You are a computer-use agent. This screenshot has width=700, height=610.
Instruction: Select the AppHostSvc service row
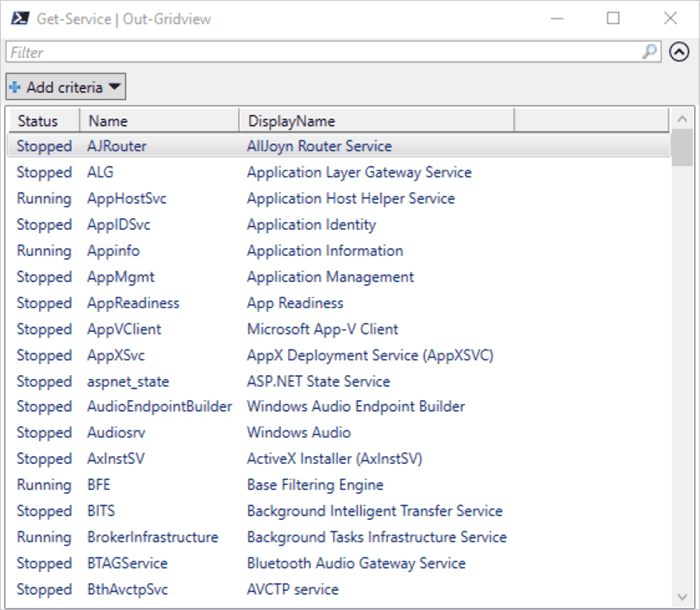coord(339,198)
